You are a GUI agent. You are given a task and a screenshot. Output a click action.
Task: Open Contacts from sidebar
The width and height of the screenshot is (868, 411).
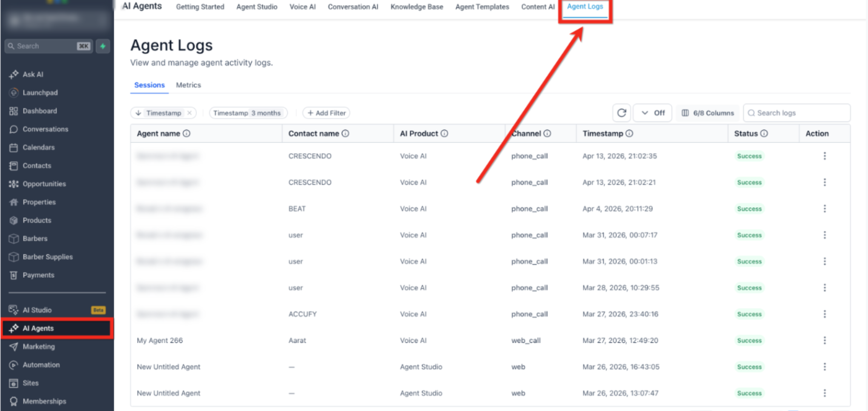pos(37,166)
